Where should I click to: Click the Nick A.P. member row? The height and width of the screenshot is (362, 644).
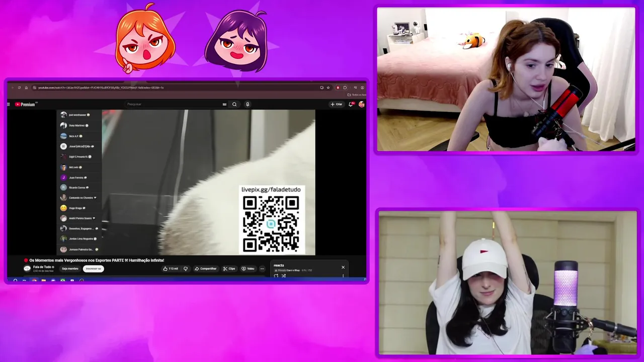[x=79, y=136]
